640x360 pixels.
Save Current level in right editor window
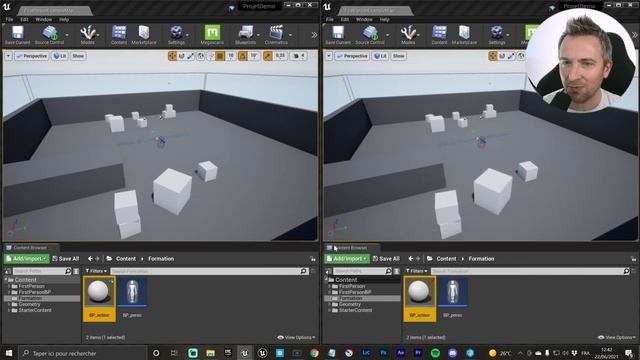[x=338, y=35]
